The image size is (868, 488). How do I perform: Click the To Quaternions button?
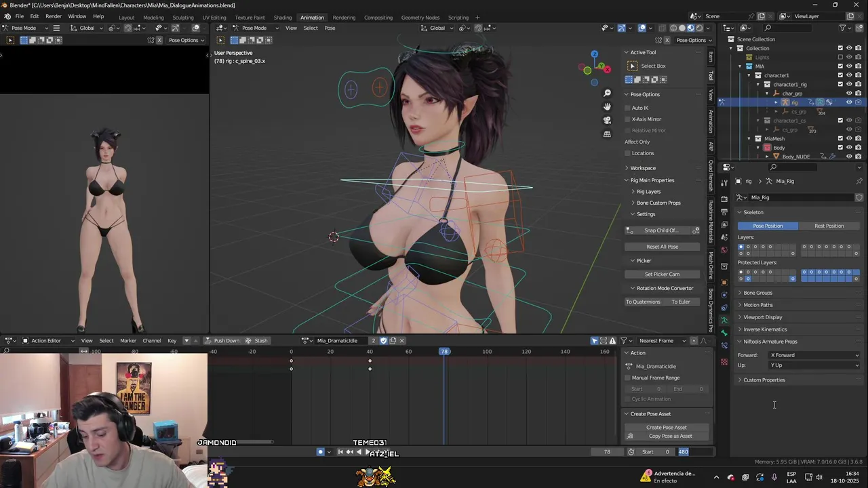pyautogui.click(x=642, y=302)
